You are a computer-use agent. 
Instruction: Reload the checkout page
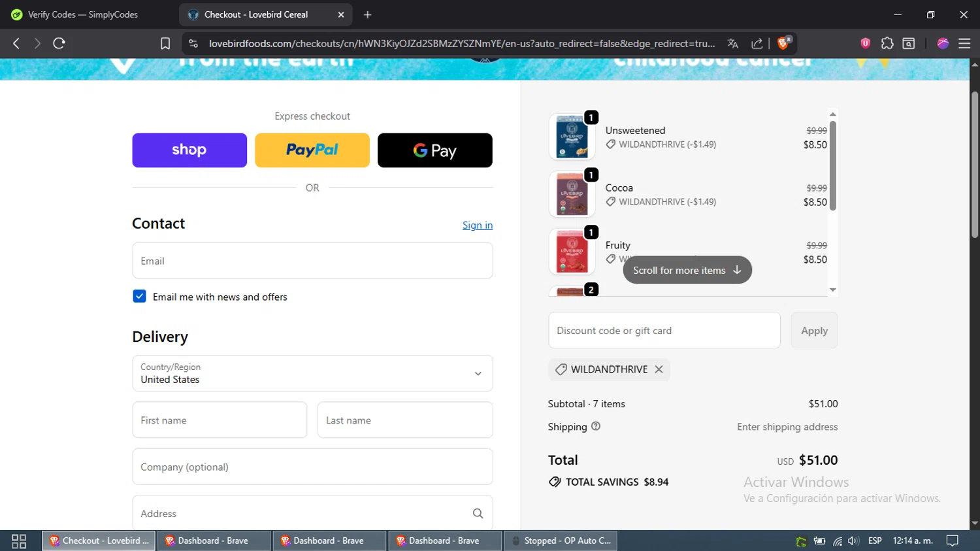(59, 43)
